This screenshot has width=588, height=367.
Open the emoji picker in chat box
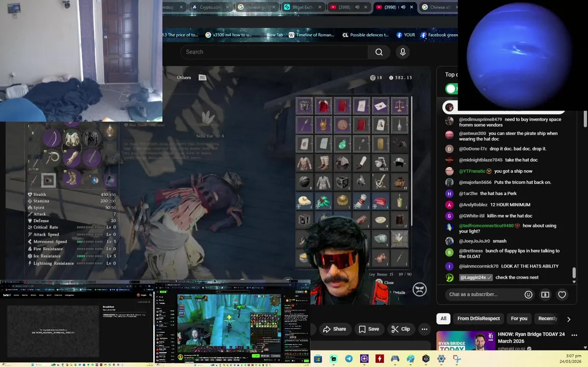point(528,295)
